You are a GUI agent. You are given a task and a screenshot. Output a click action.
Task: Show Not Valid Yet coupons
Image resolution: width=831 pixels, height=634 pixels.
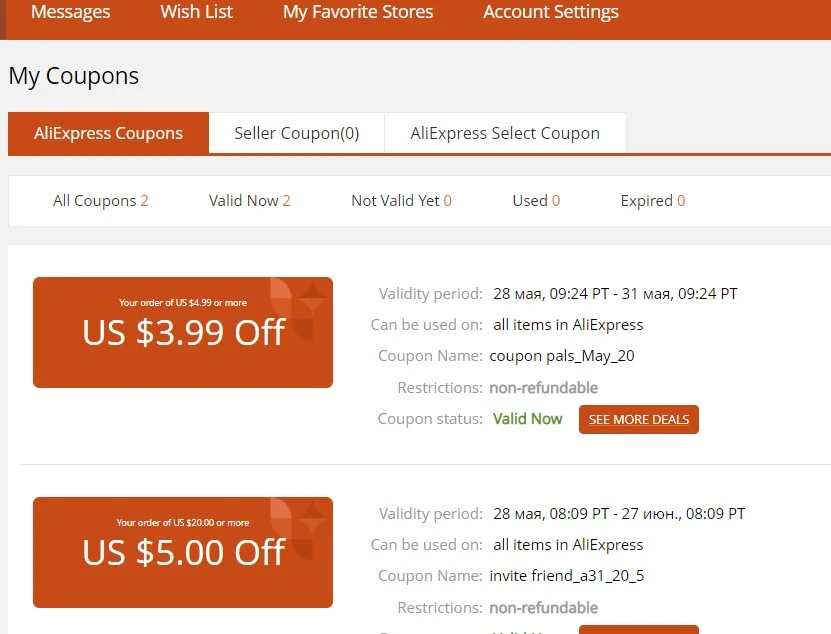pyautogui.click(x=401, y=201)
